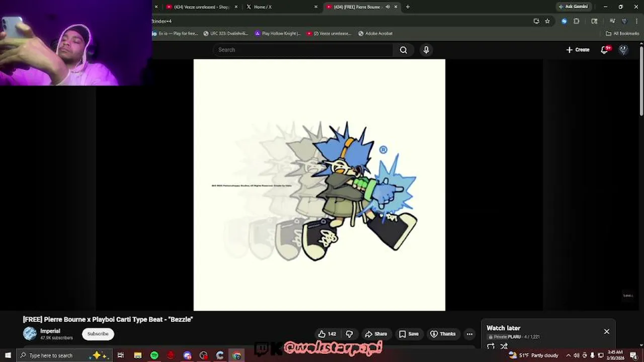
Task: Click the video player artwork
Action: (x=319, y=185)
